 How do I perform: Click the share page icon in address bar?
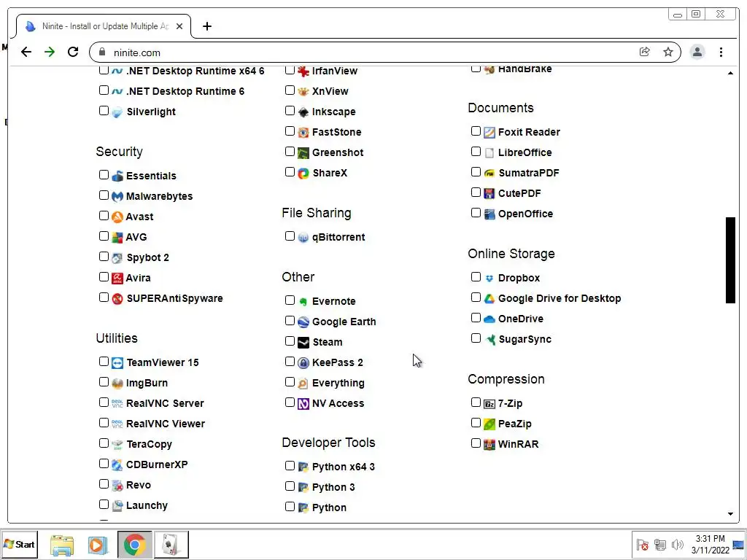645,52
